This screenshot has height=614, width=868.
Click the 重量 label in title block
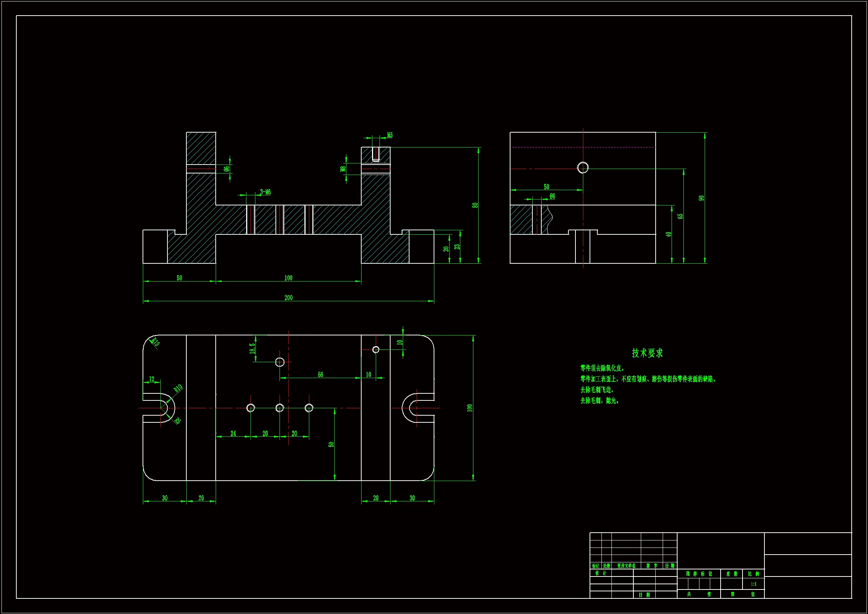pyautogui.click(x=732, y=574)
